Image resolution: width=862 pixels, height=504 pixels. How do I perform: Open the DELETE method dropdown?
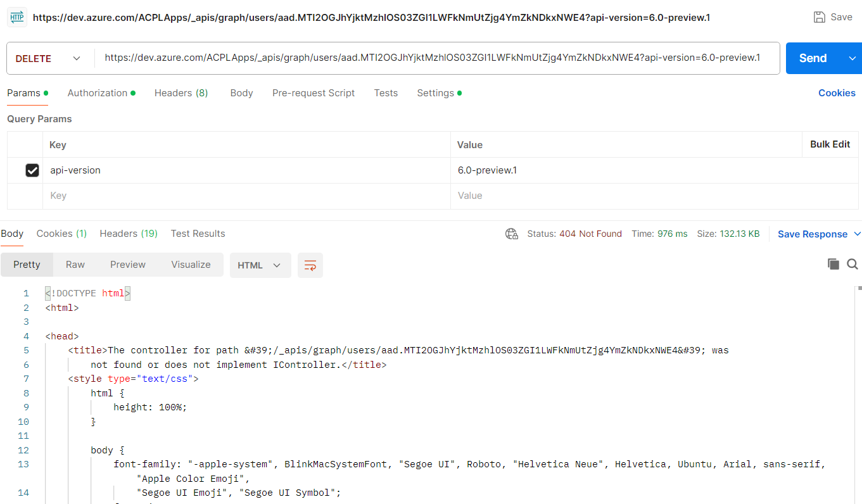point(50,58)
